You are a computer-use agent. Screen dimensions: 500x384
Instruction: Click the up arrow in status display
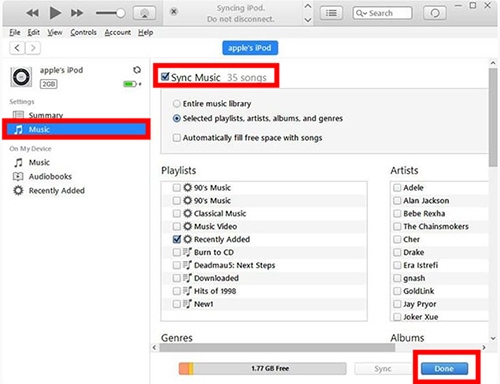308,6
